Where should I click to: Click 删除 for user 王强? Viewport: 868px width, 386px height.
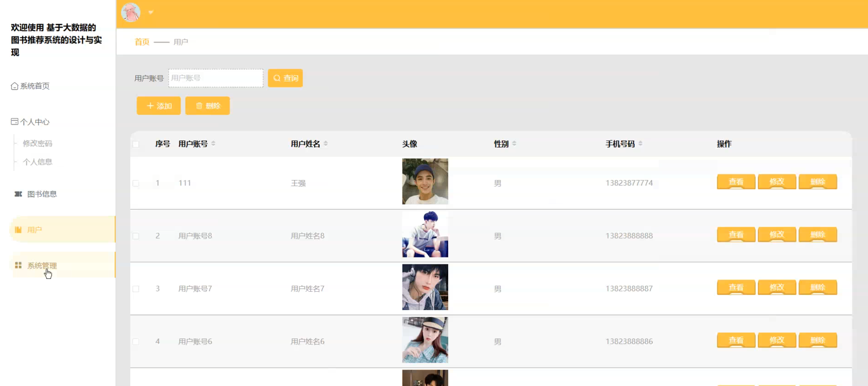pos(818,182)
